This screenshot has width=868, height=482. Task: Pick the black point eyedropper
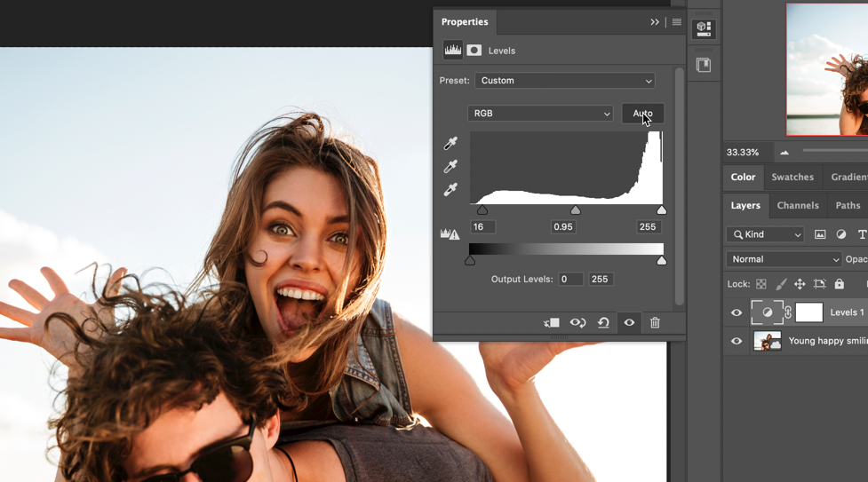[x=450, y=144]
